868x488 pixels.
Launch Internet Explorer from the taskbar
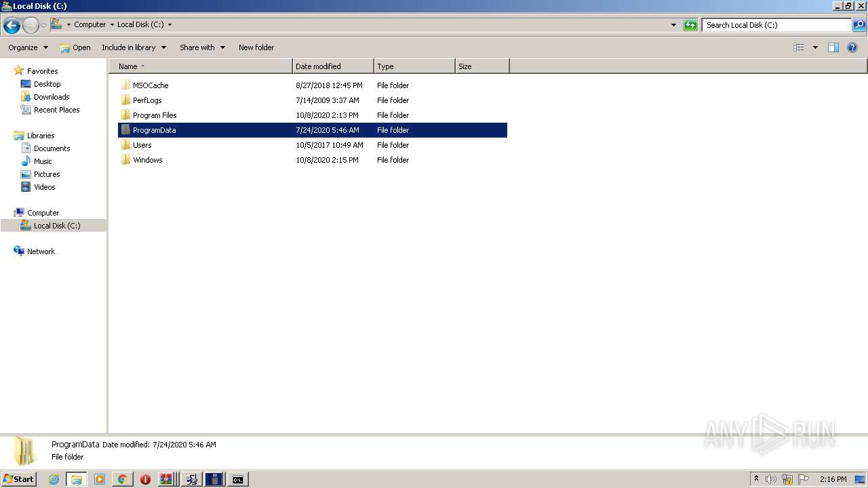tap(54, 479)
